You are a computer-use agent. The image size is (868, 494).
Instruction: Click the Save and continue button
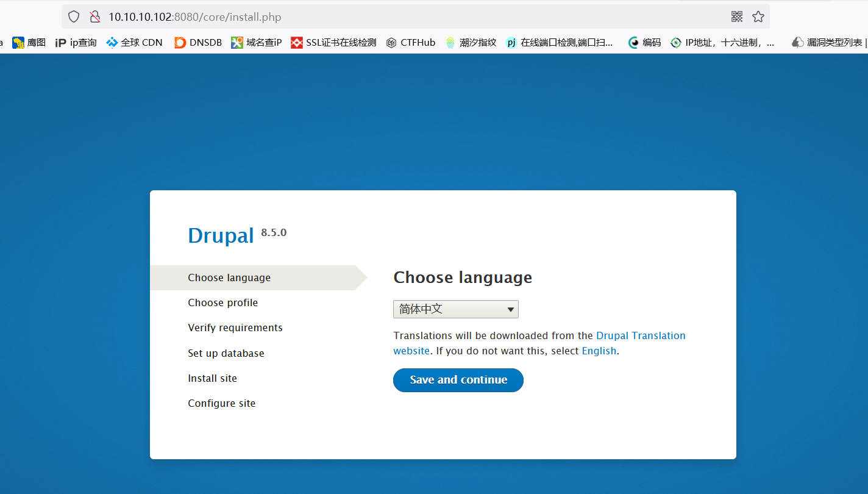pyautogui.click(x=458, y=380)
